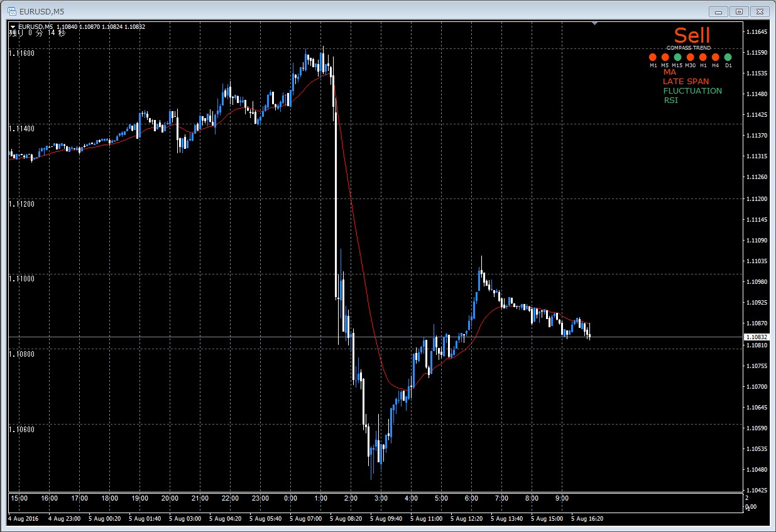Click the 1.11200 price on right scale

coord(756,198)
